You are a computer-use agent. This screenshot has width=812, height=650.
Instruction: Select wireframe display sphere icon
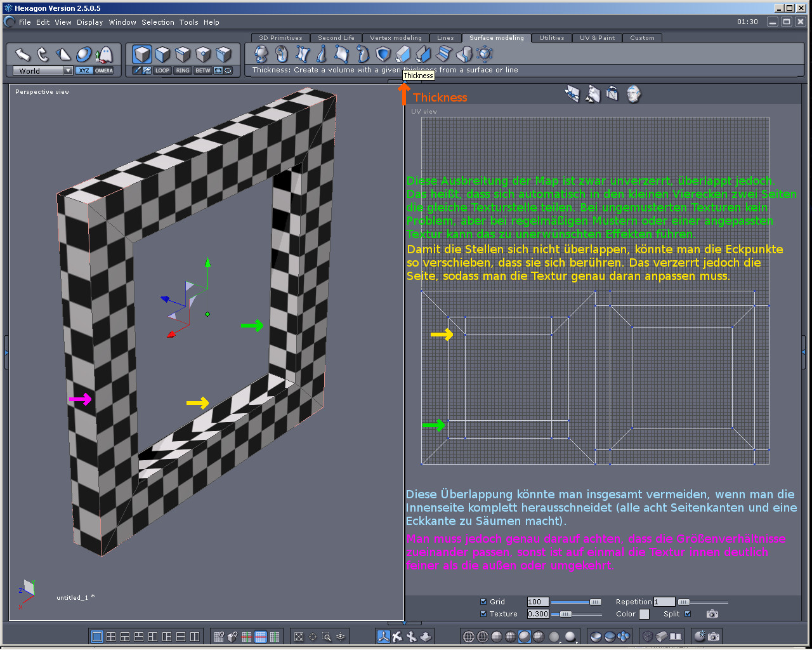(469, 637)
